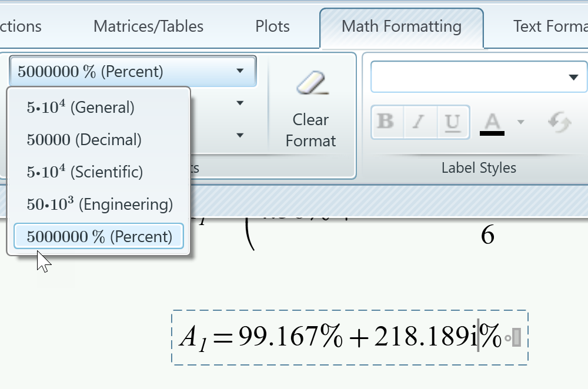
Task: Collapse the 5000000 % (Percent) format dropdown
Action: [x=240, y=71]
